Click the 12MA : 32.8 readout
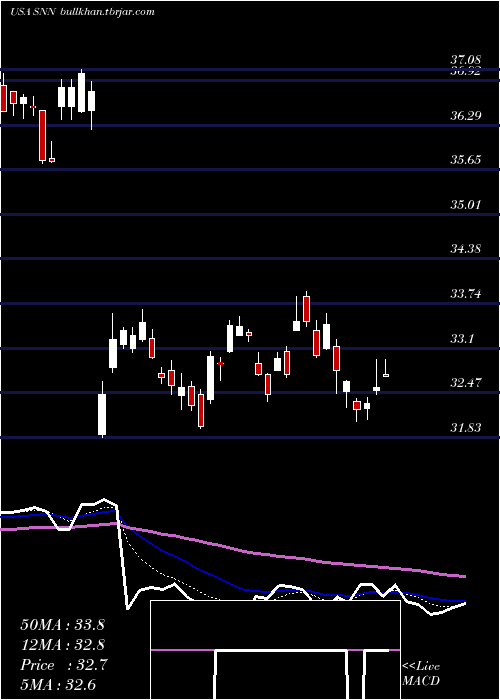Image resolution: width=500 pixels, height=700 pixels. point(62,645)
